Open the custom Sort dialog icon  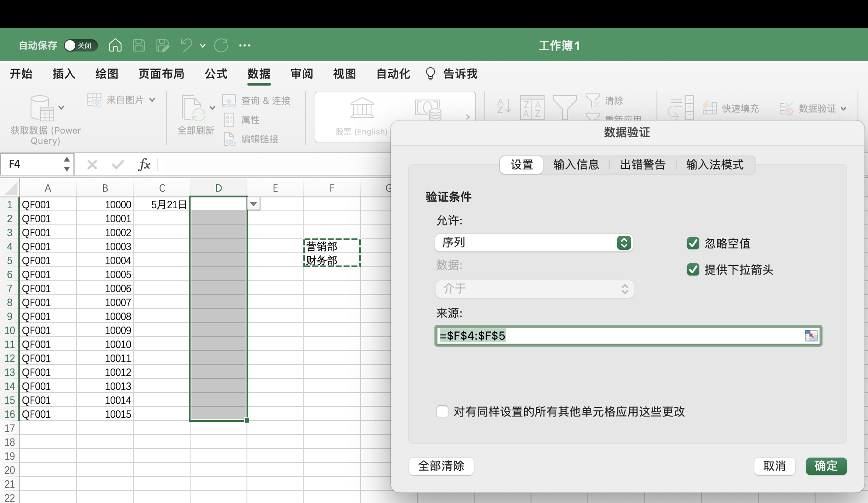(532, 107)
